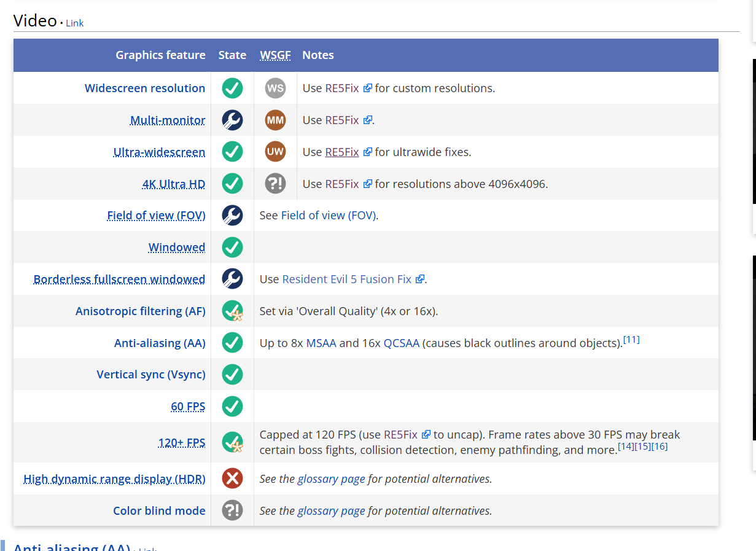Open underlined RE5Fix link for ultrawide fixes

pos(342,152)
